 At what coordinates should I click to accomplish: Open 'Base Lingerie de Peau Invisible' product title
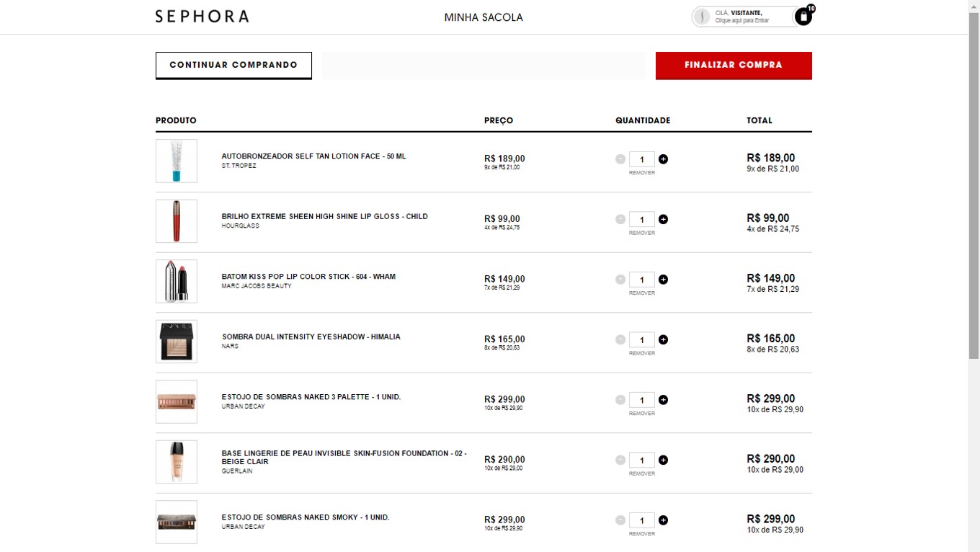[x=344, y=458]
